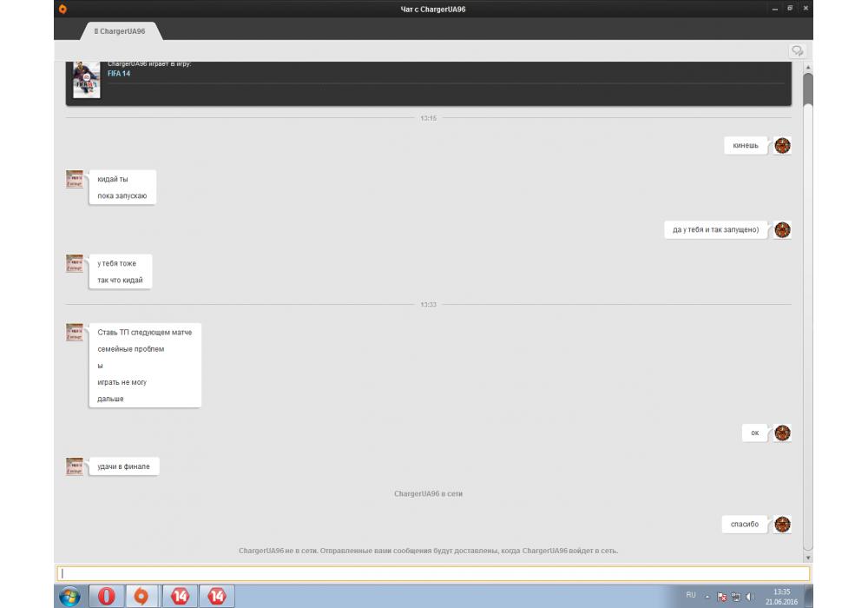The image size is (868, 608).
Task: Show hidden system tray icons
Action: pyautogui.click(x=707, y=597)
